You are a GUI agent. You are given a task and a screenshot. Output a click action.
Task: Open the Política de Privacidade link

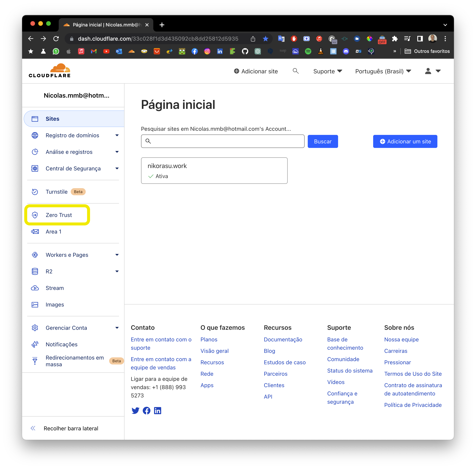[413, 405]
